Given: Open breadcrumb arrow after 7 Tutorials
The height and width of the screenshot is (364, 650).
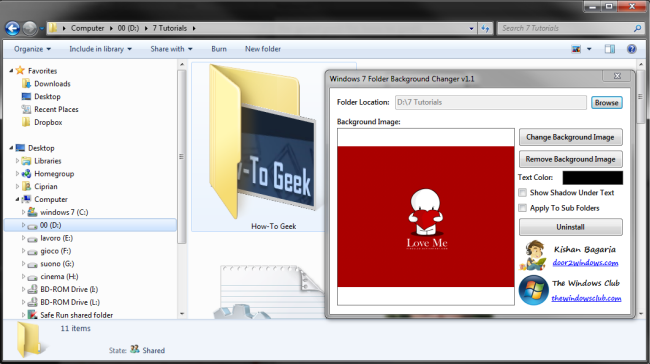Looking at the screenshot, I should [194, 28].
